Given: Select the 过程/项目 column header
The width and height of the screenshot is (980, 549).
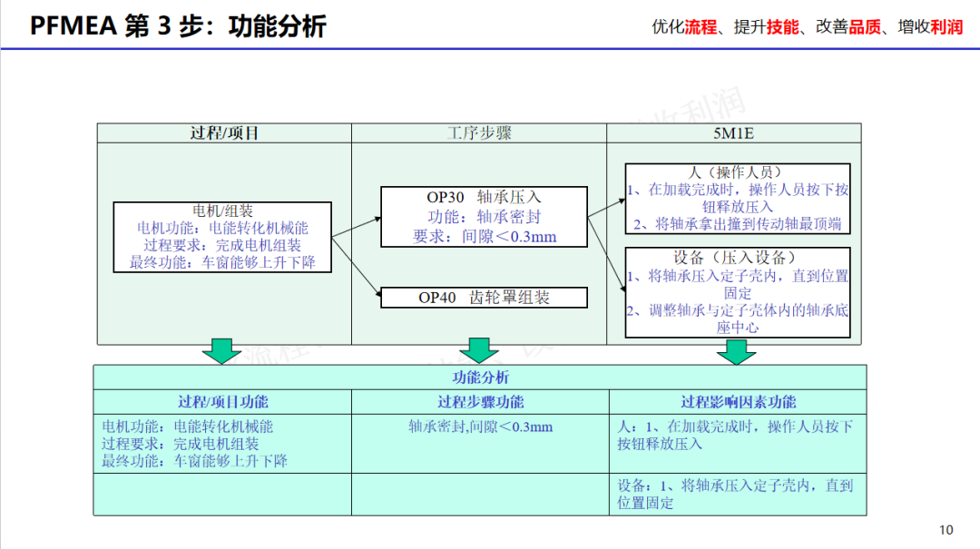Looking at the screenshot, I should point(224,133).
